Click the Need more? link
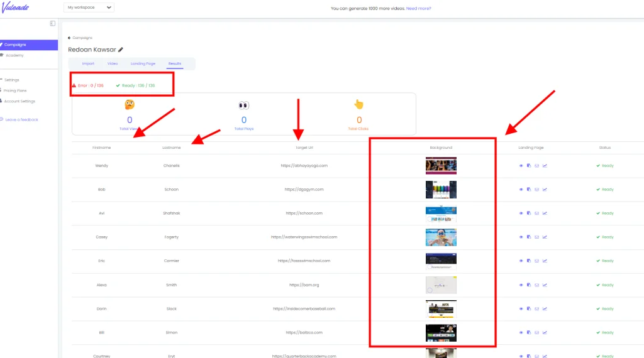This screenshot has height=358, width=644. [418, 8]
